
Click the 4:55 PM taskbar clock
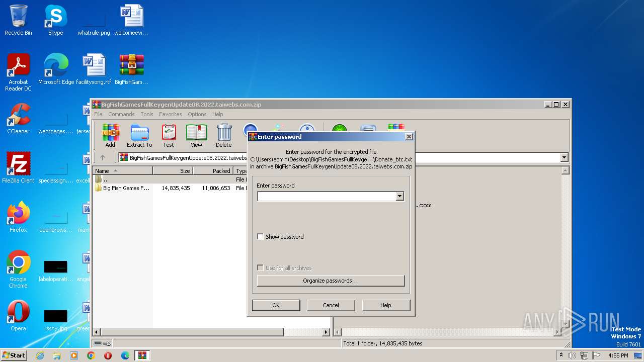tap(618, 355)
